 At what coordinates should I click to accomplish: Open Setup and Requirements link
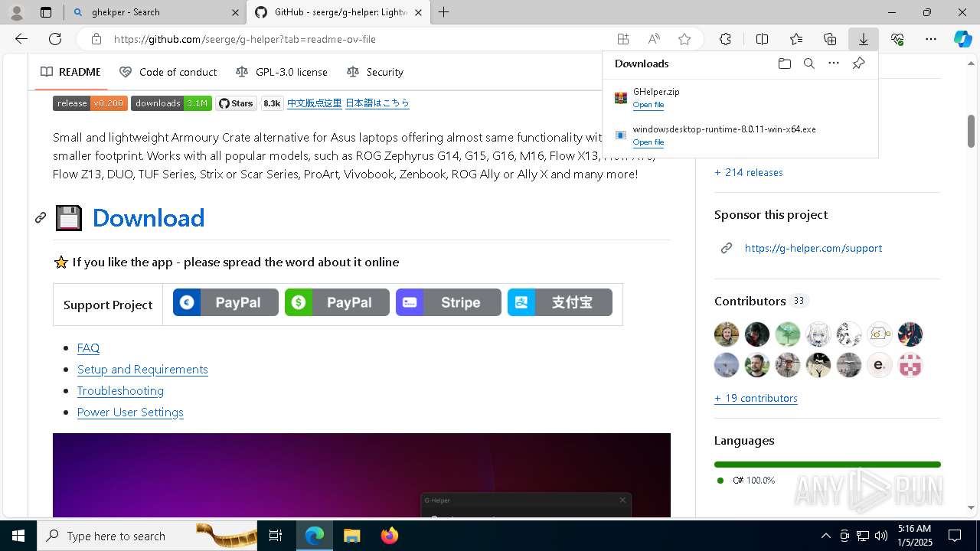click(142, 369)
